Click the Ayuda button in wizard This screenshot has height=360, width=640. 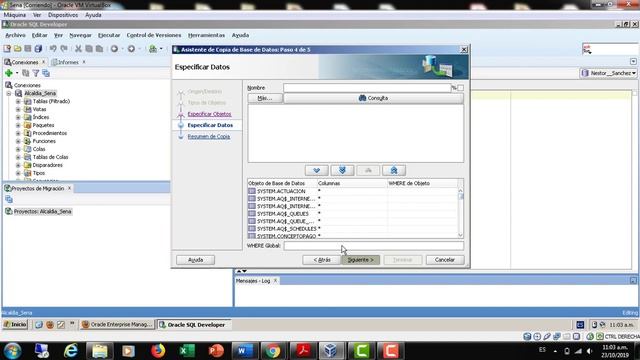point(196,260)
